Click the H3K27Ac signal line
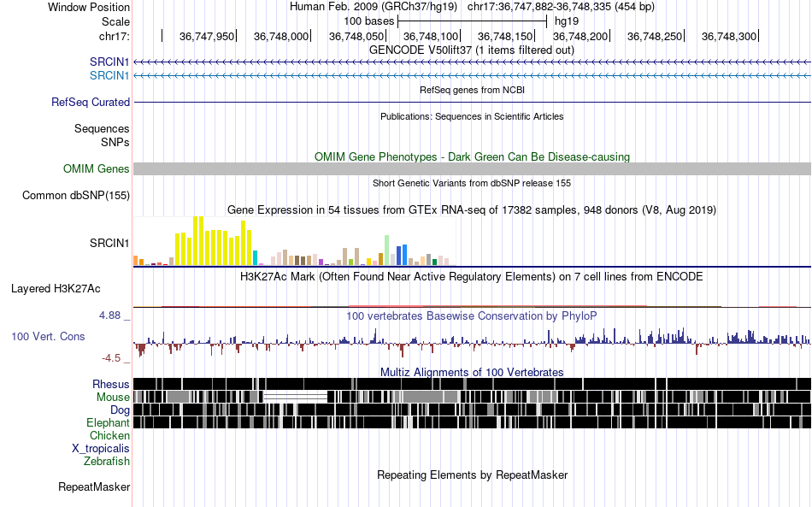 [473, 307]
